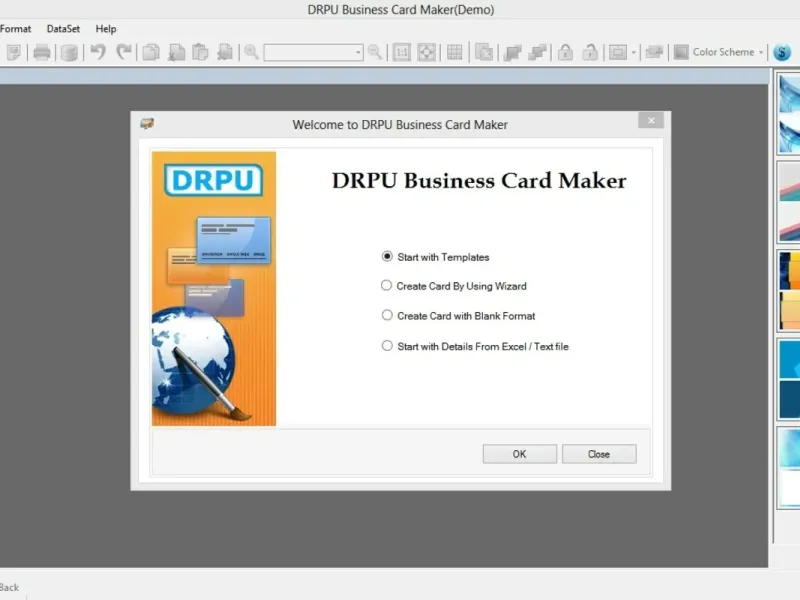This screenshot has height=600, width=800.
Task: Click the Paste clipboard icon
Action: coord(201,52)
